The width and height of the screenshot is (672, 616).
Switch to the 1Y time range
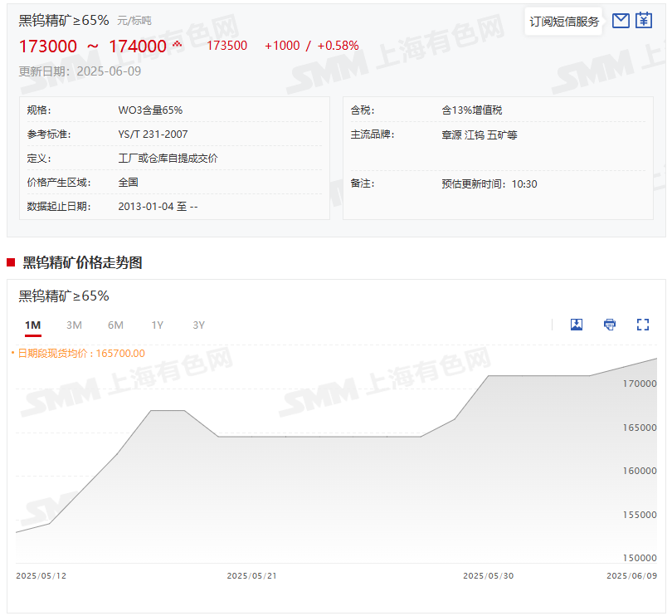(158, 325)
